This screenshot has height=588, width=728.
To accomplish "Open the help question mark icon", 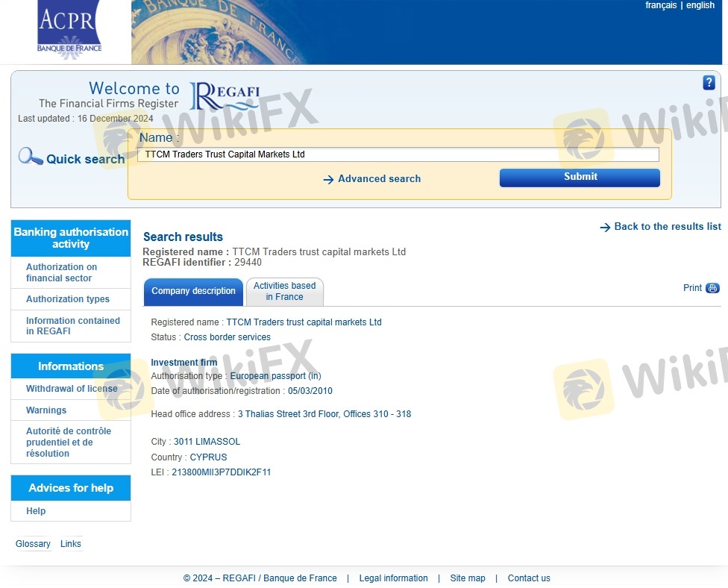I will click(x=709, y=83).
